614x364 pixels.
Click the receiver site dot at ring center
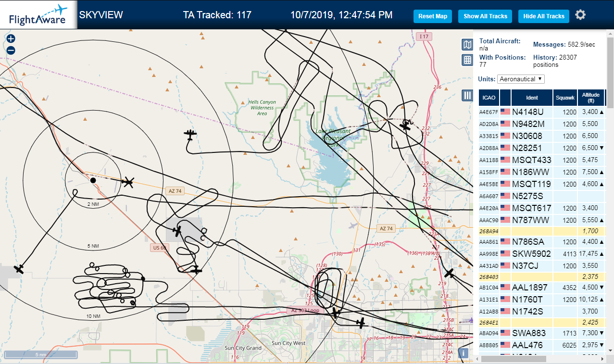tap(93, 180)
